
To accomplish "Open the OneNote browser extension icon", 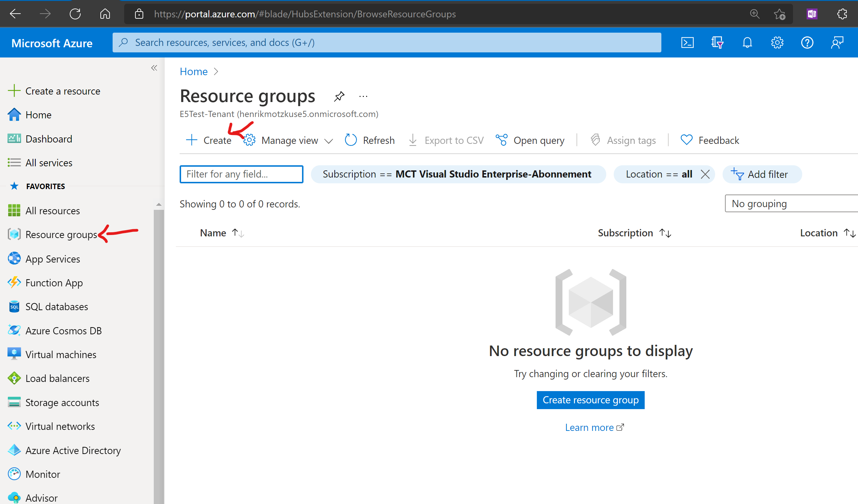I will point(812,14).
